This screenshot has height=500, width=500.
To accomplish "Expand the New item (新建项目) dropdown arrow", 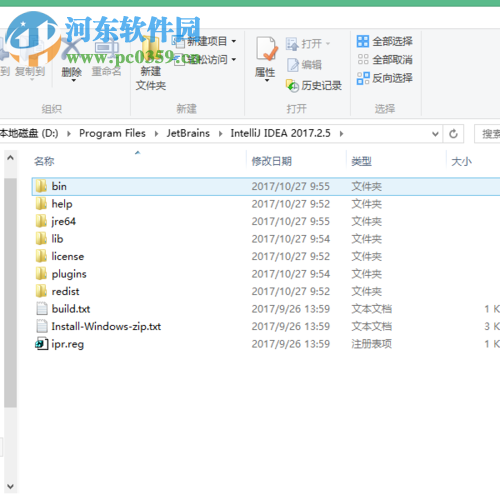I will tap(234, 41).
